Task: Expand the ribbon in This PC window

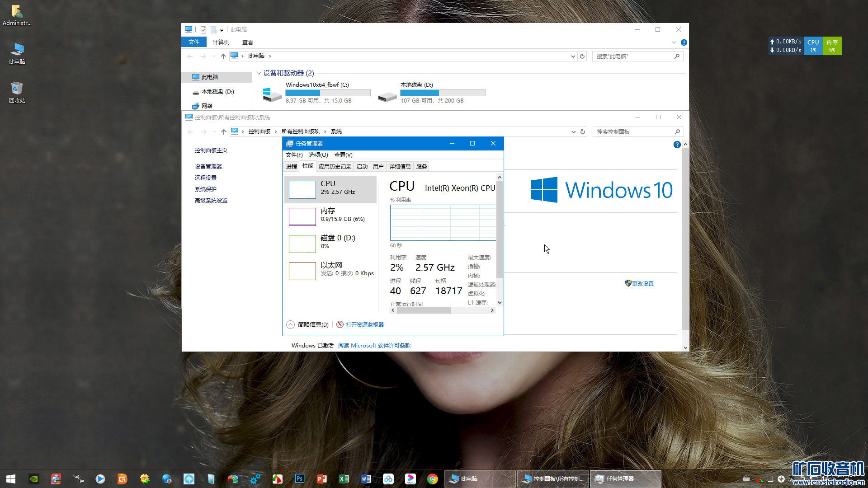Action: tap(674, 42)
